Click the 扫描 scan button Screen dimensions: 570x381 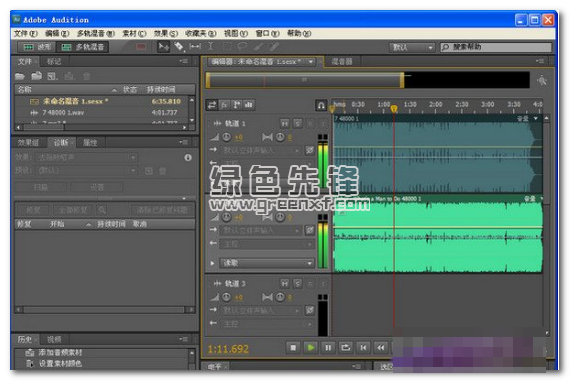tap(41, 187)
